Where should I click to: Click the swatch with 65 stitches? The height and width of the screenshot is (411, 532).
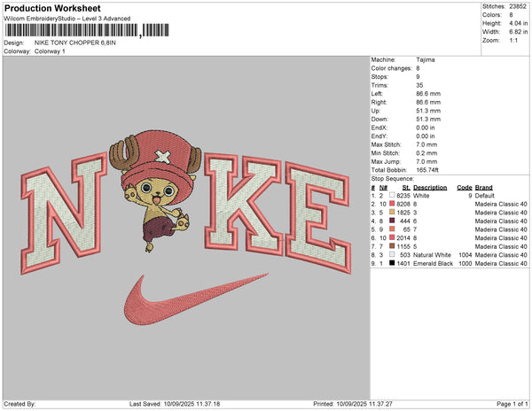coord(392,229)
